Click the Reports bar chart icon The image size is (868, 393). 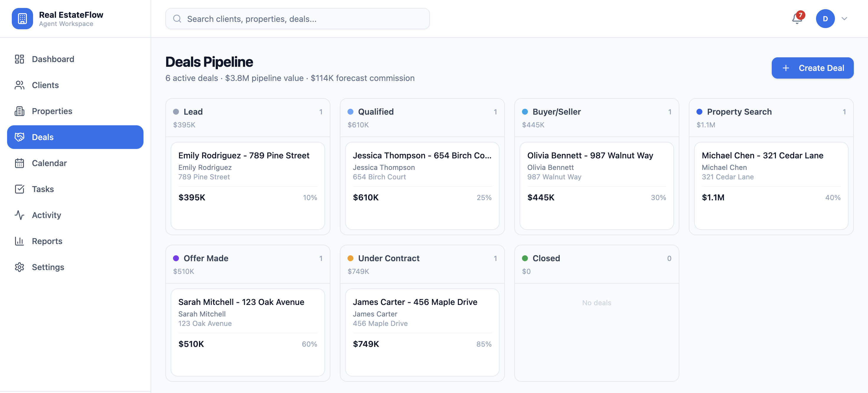click(x=19, y=241)
